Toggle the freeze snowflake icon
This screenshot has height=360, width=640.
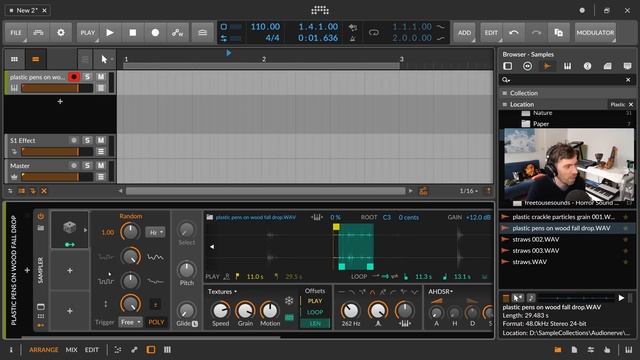click(289, 301)
